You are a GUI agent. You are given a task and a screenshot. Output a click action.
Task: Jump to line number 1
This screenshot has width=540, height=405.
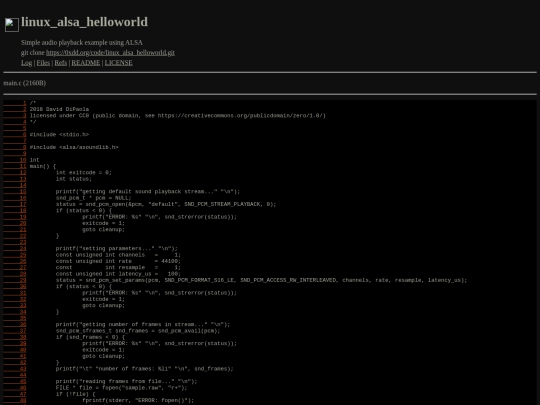click(15, 103)
